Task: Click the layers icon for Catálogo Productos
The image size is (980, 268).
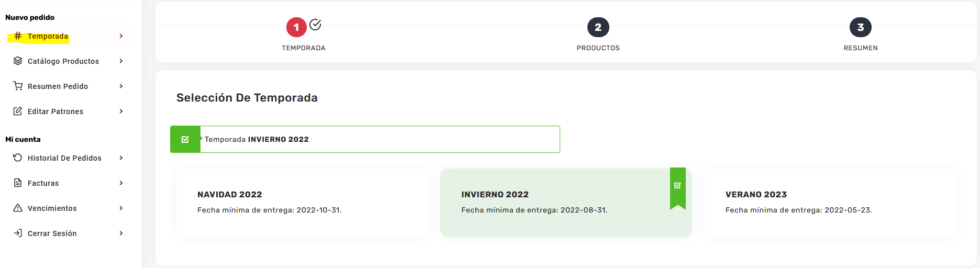Action: coord(18,61)
